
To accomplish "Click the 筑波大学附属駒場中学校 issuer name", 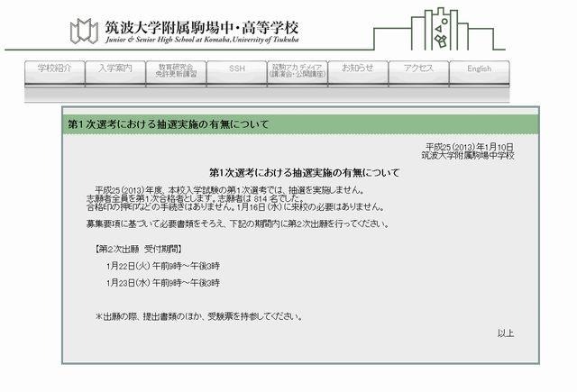I will 467,155.
